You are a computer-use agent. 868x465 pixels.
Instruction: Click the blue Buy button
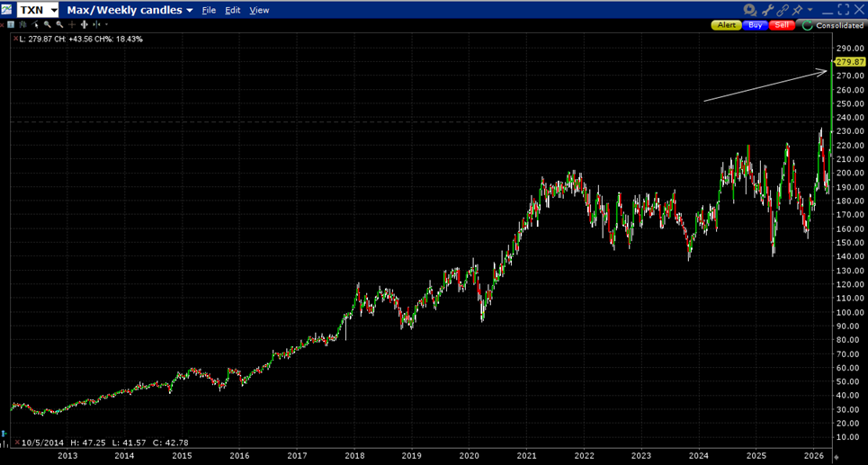click(x=756, y=25)
